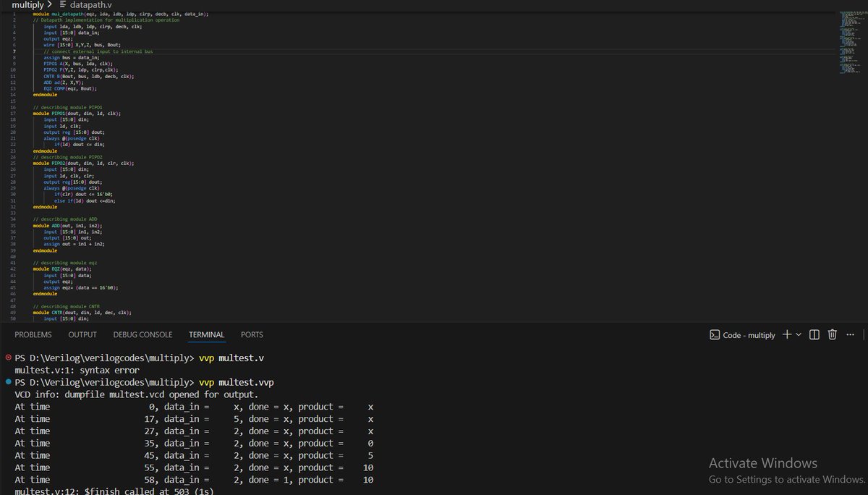
Task: Click the file icon before datapath.v breadcrumb
Action: coord(61,5)
